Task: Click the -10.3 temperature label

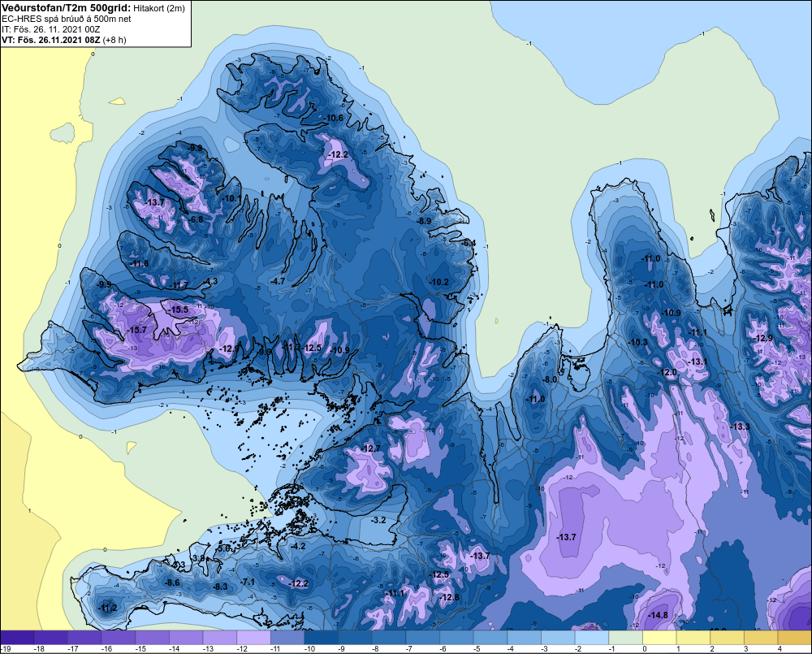Action: pos(638,343)
